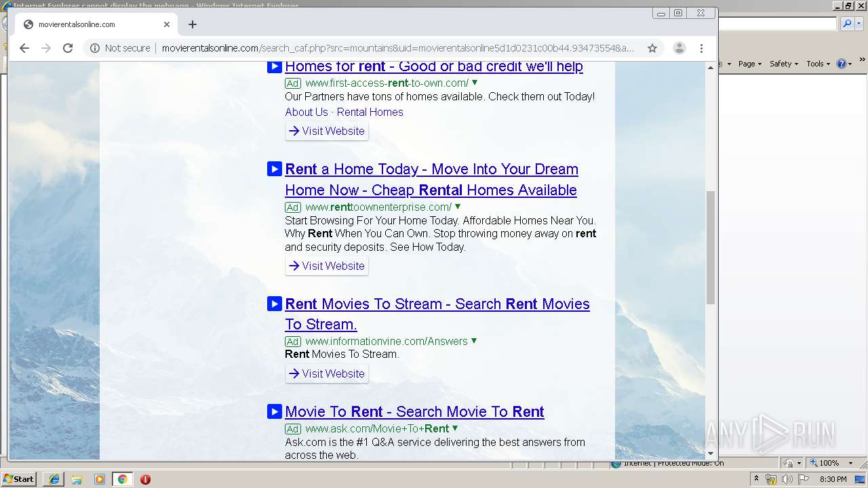
Task: Click play icon beside Rent Movies To Stream
Action: (274, 304)
